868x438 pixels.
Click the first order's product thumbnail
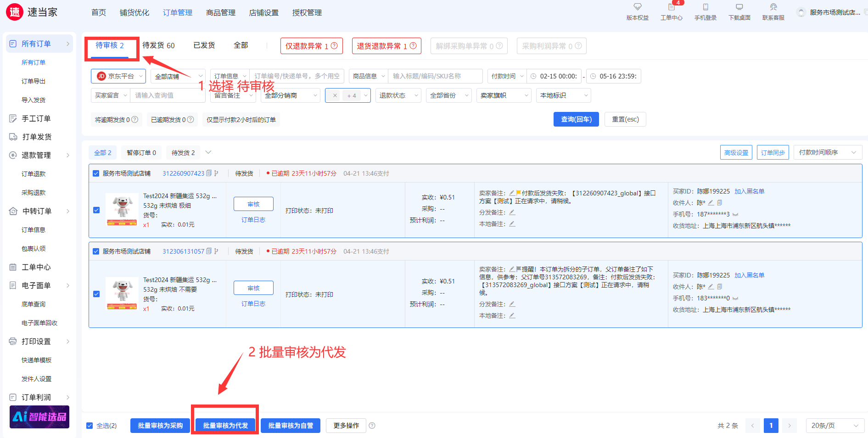[x=122, y=210]
